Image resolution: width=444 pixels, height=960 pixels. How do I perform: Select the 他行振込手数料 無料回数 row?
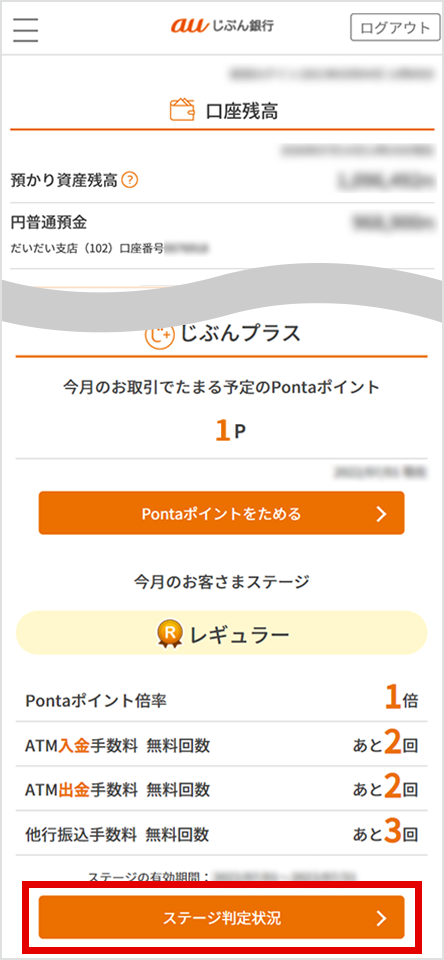coord(222,833)
